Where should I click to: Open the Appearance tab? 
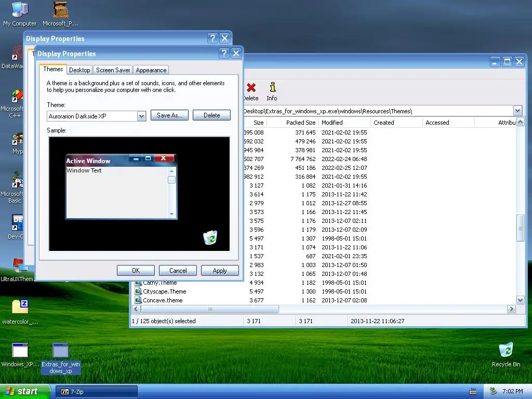151,70
